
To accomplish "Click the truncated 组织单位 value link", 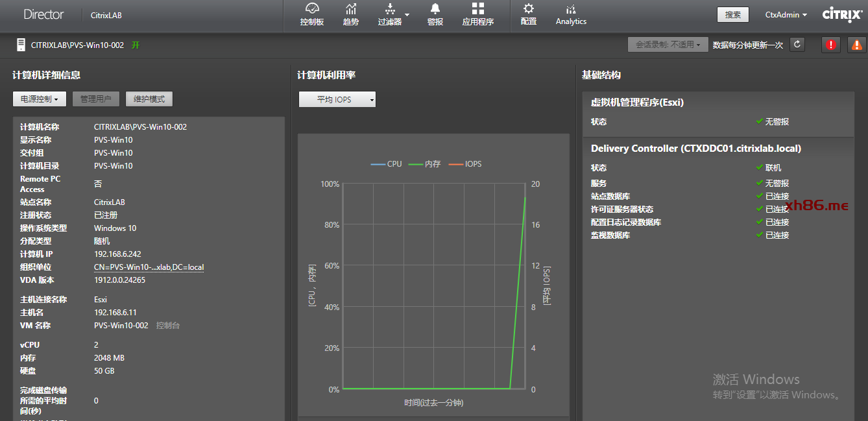I will tap(149, 267).
